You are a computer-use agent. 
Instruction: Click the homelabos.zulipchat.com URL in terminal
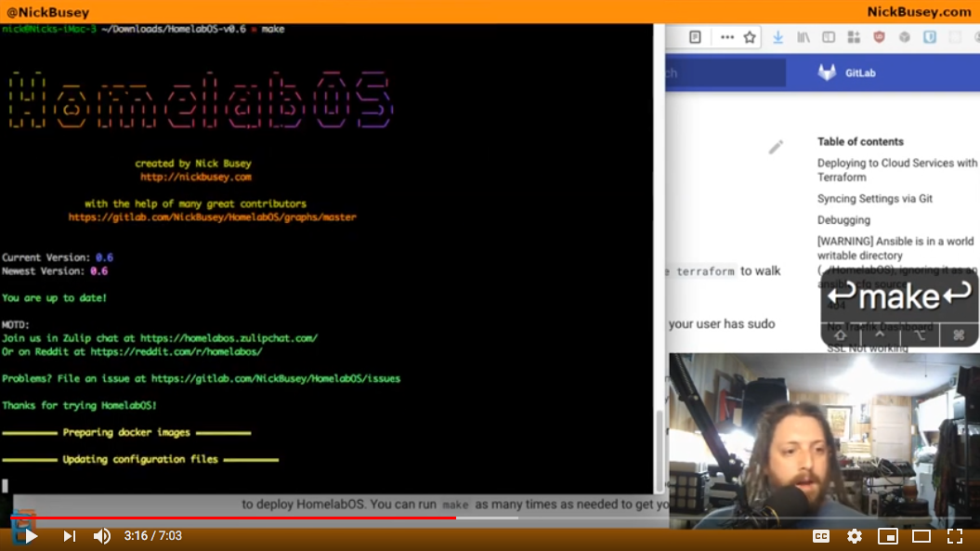click(x=229, y=338)
